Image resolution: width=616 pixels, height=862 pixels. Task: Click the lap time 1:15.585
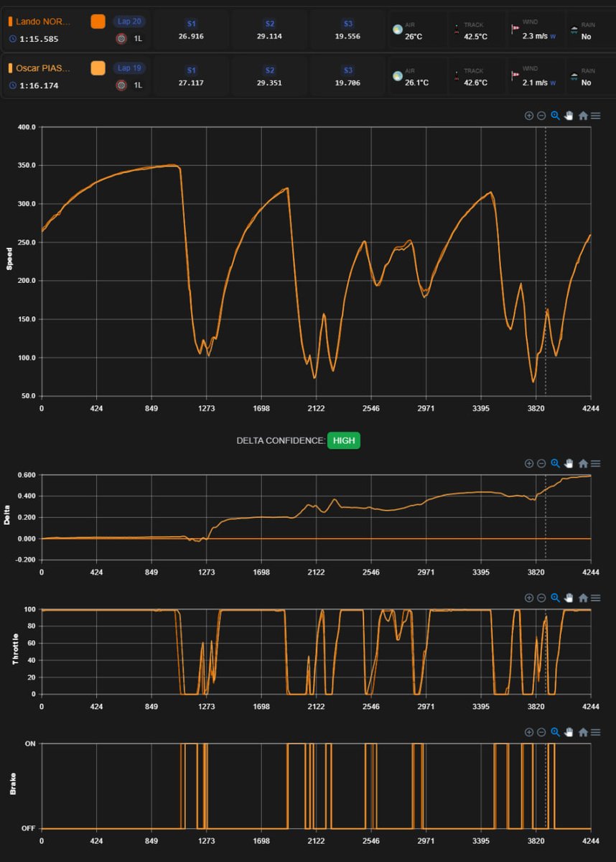pyautogui.click(x=39, y=39)
